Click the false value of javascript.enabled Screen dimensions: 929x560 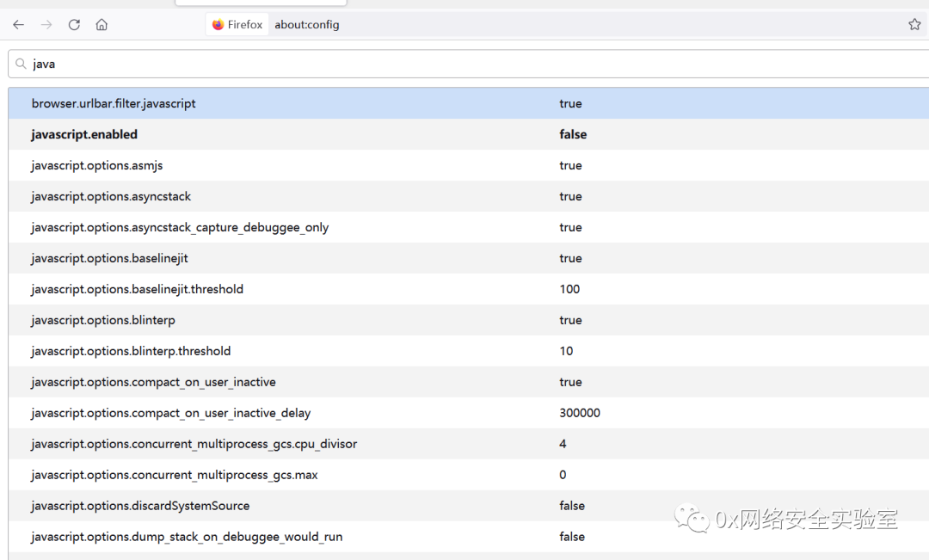coord(573,134)
